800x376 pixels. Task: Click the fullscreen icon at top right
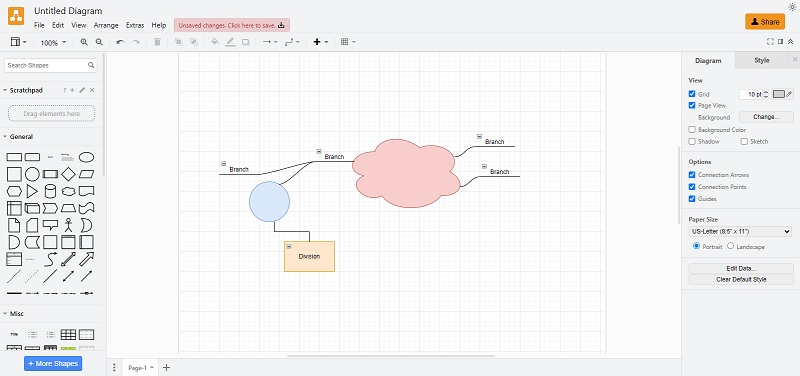click(770, 42)
